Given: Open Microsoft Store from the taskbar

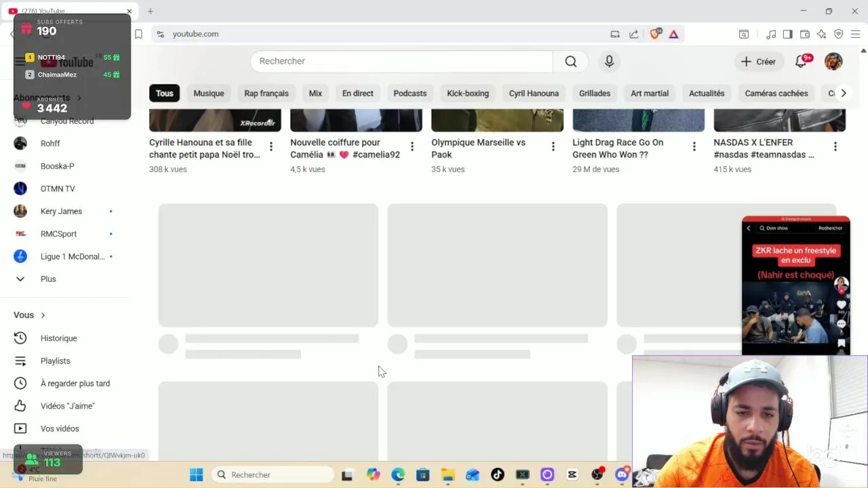Looking at the screenshot, I should [422, 474].
